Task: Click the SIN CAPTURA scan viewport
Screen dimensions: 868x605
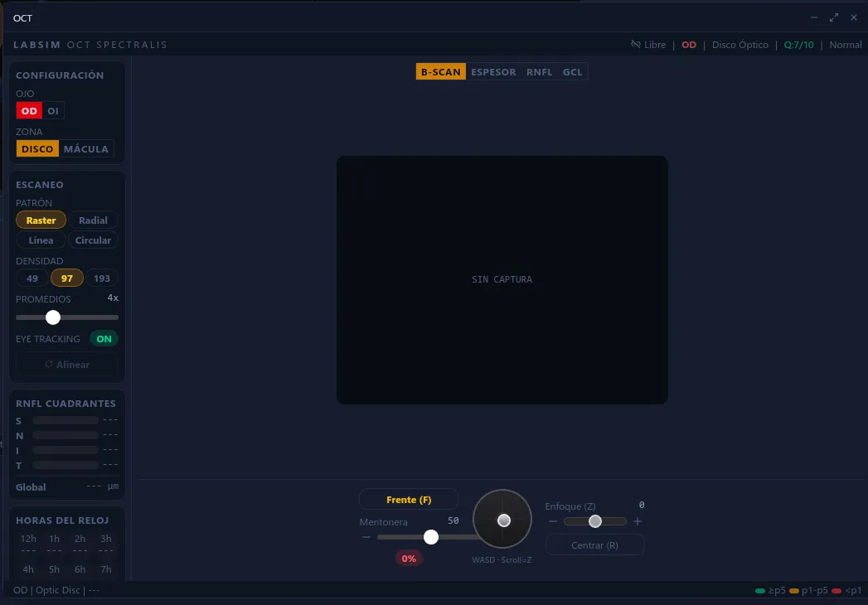Action: (x=502, y=280)
